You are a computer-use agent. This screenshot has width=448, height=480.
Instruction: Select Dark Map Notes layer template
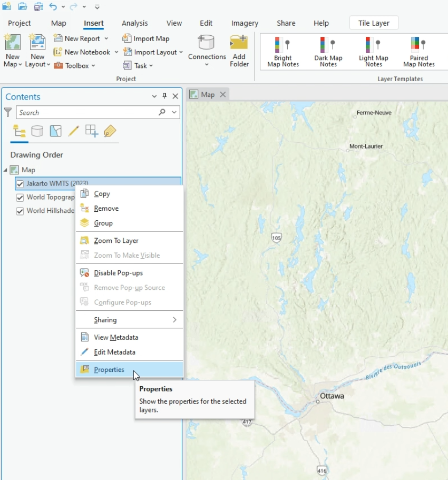(328, 51)
